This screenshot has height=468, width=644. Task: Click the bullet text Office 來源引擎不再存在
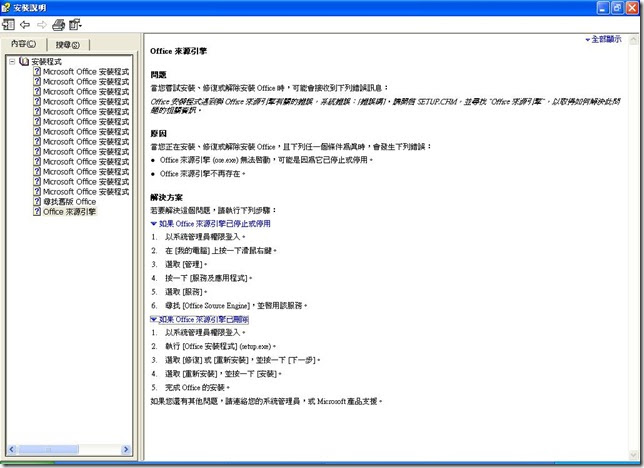click(x=202, y=174)
